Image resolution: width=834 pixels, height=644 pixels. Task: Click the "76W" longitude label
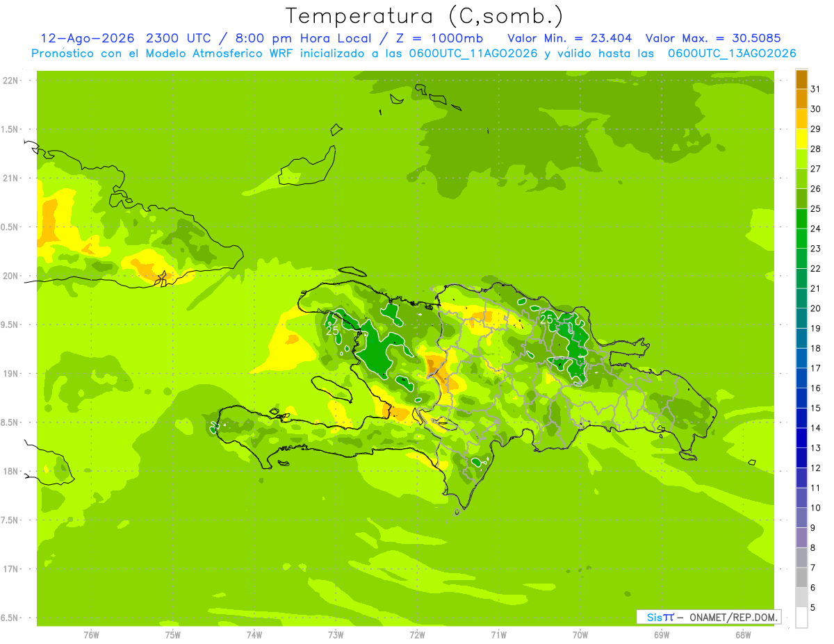[91, 634]
